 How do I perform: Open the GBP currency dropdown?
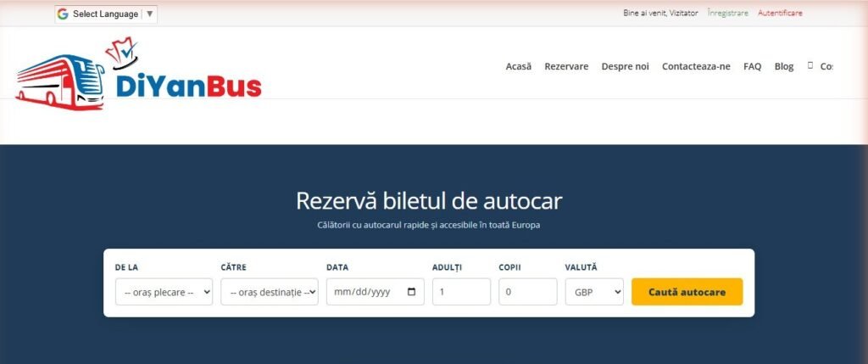tap(594, 292)
